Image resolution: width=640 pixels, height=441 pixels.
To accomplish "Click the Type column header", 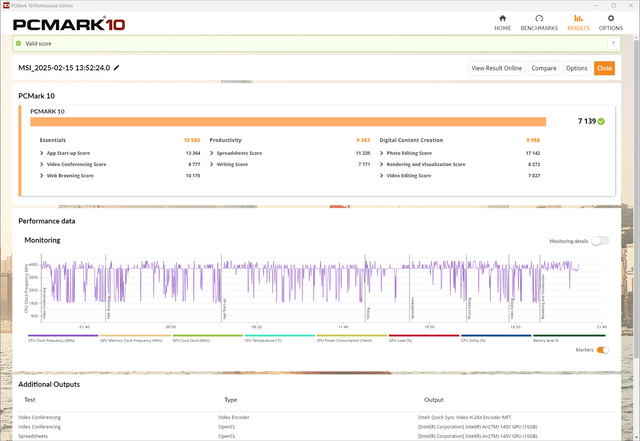I will (x=231, y=400).
